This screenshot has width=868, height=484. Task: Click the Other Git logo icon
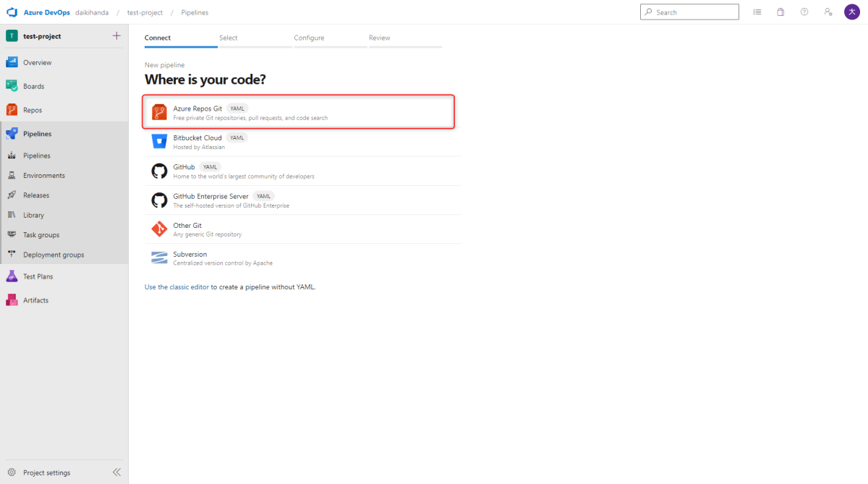[159, 229]
